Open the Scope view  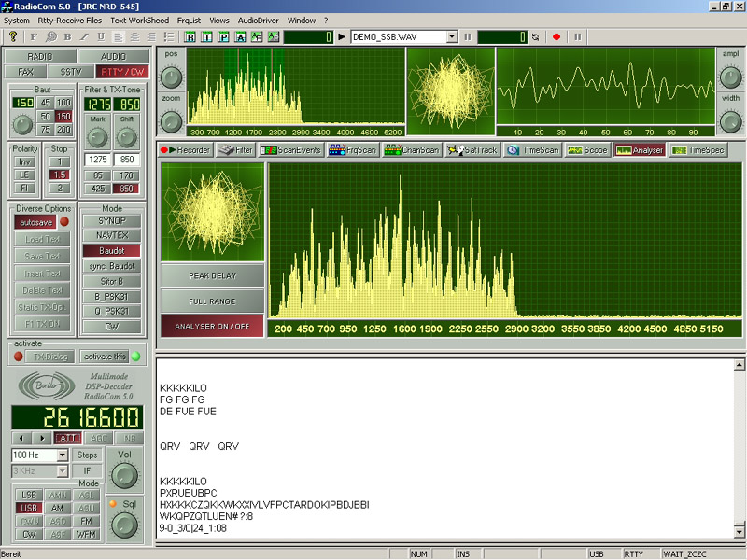pos(587,150)
